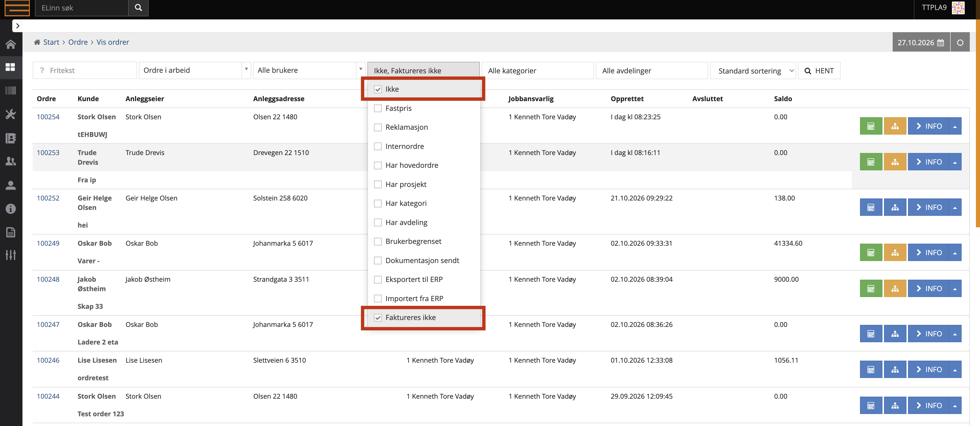This screenshot has height=426, width=980.
Task: Open the info circle sidebar icon
Action: coord(11,209)
